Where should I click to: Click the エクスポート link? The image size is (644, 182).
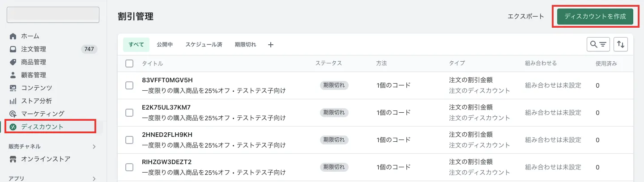(526, 17)
